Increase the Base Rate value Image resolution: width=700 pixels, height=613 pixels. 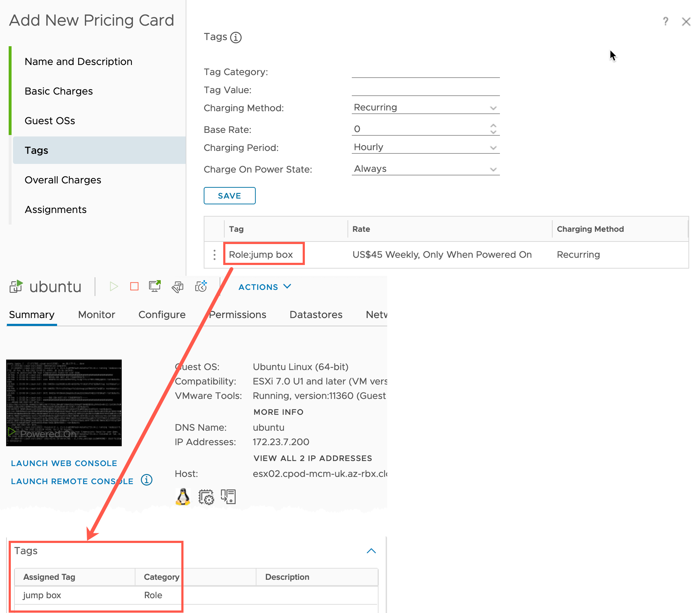(493, 126)
